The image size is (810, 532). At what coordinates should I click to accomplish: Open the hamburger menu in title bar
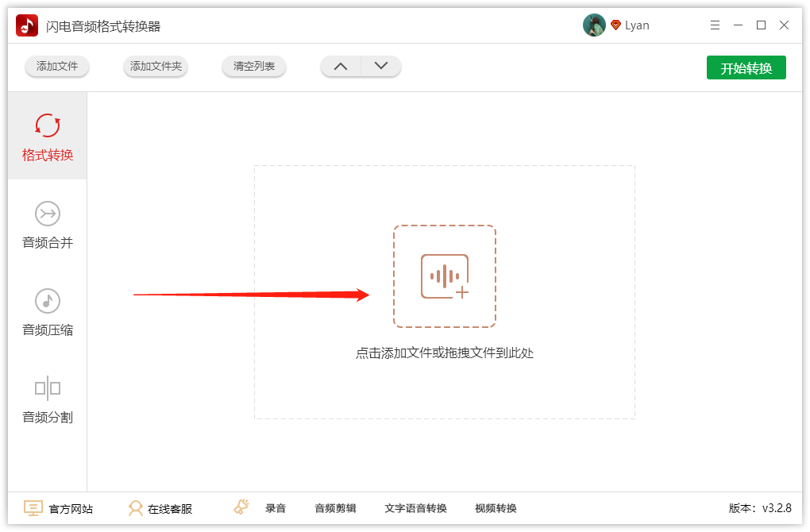715,25
